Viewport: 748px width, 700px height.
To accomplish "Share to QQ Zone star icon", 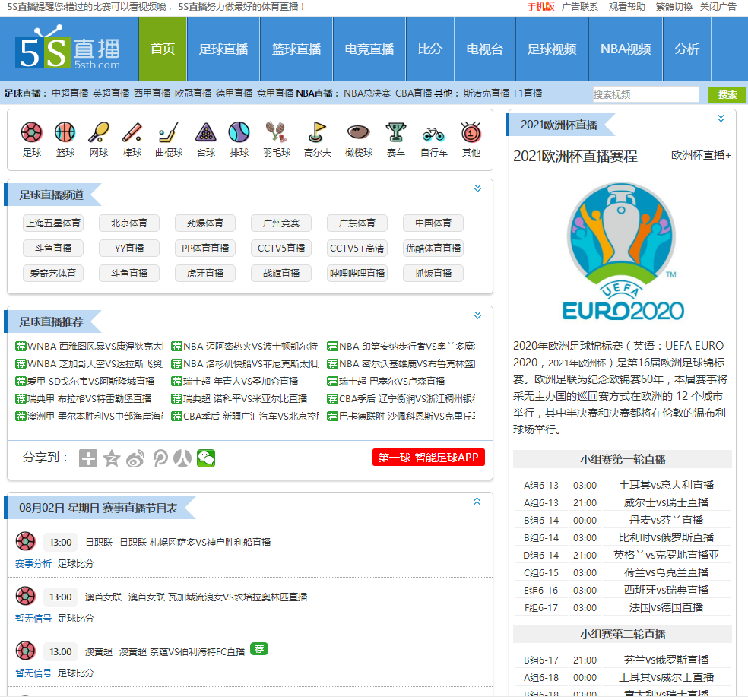I will point(112,458).
